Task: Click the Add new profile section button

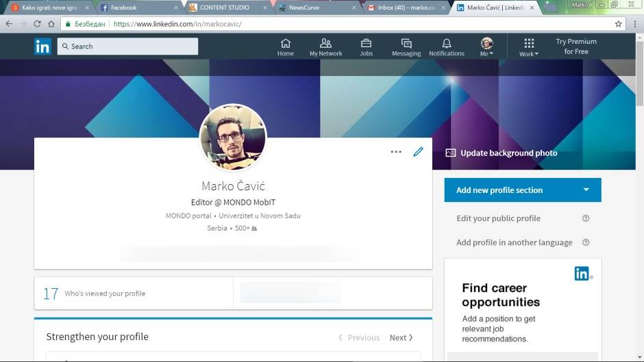Action: (x=523, y=190)
